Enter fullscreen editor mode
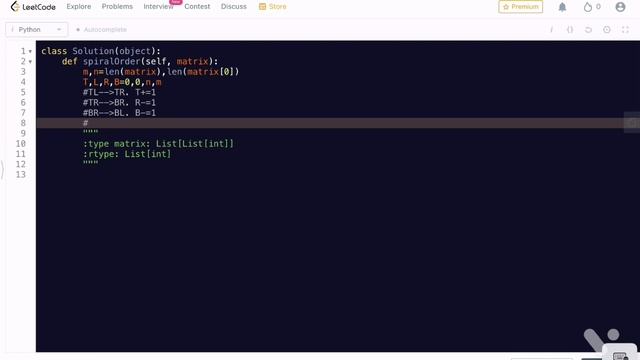Image resolution: width=640 pixels, height=360 pixels. [x=625, y=29]
